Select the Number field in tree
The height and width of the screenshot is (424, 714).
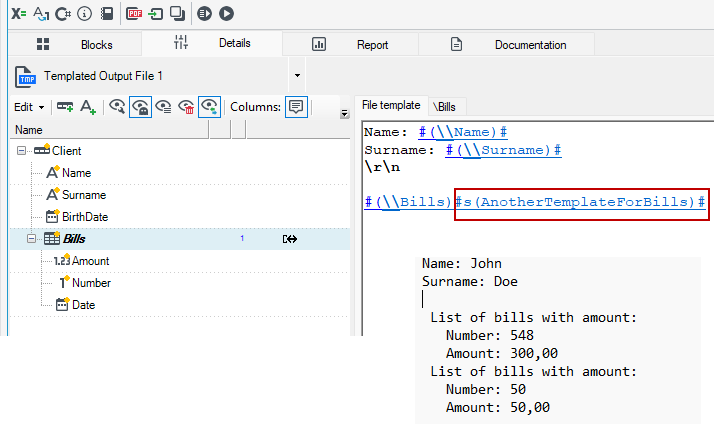(x=92, y=283)
